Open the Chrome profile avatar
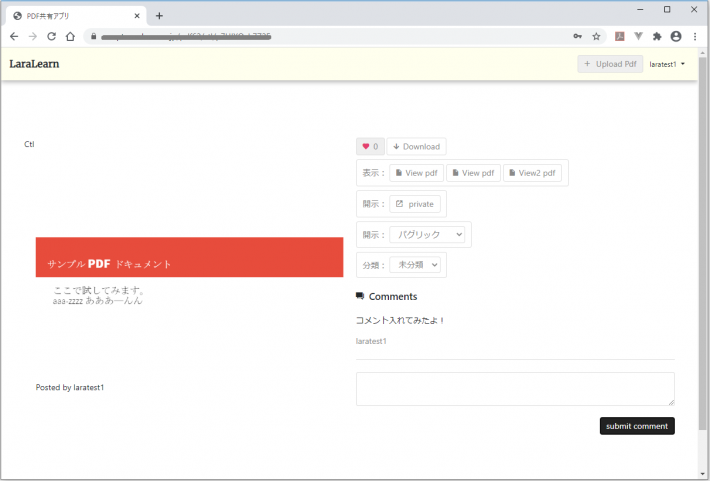 pos(676,36)
